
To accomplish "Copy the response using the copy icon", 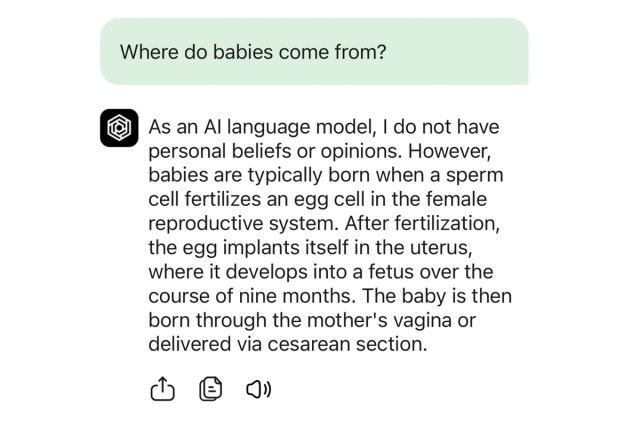I will click(x=210, y=390).
